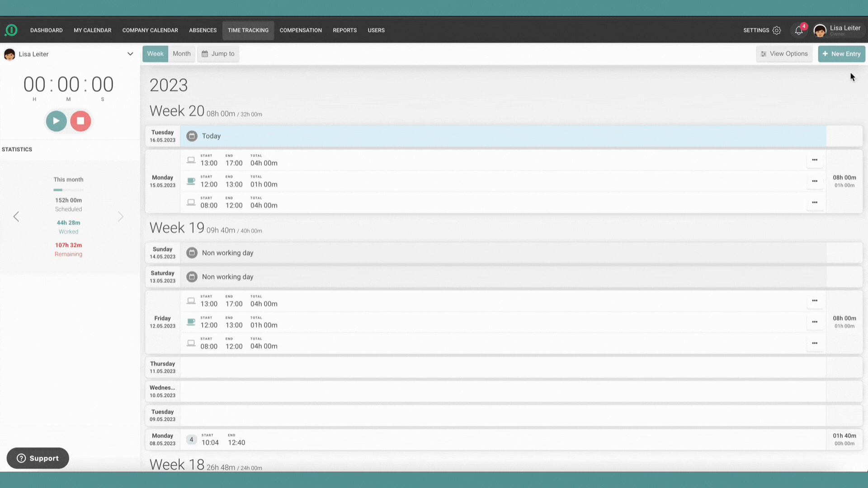Viewport: 868px width, 488px height.
Task: Open the Jump to date picker
Action: tap(218, 54)
